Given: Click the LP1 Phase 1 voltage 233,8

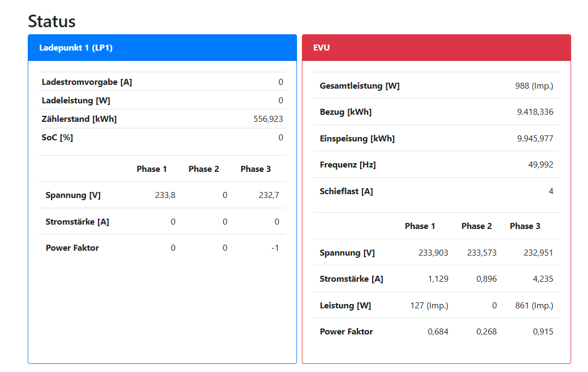Looking at the screenshot, I should [x=165, y=195].
